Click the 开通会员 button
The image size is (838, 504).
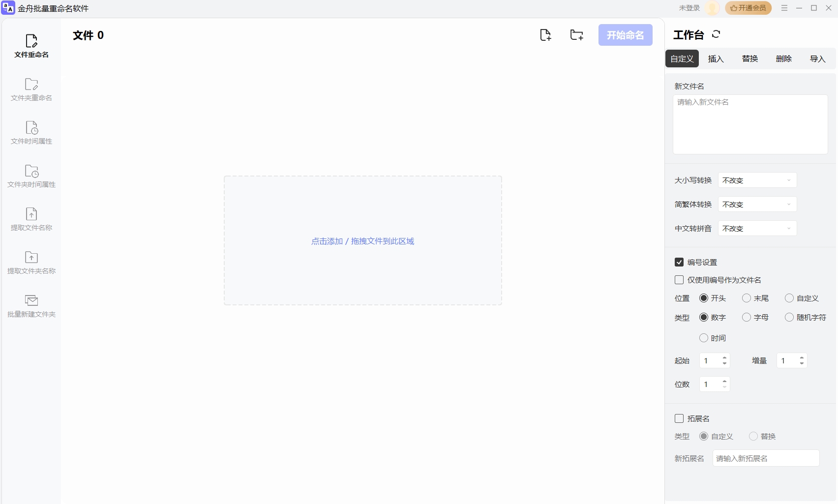tap(748, 8)
